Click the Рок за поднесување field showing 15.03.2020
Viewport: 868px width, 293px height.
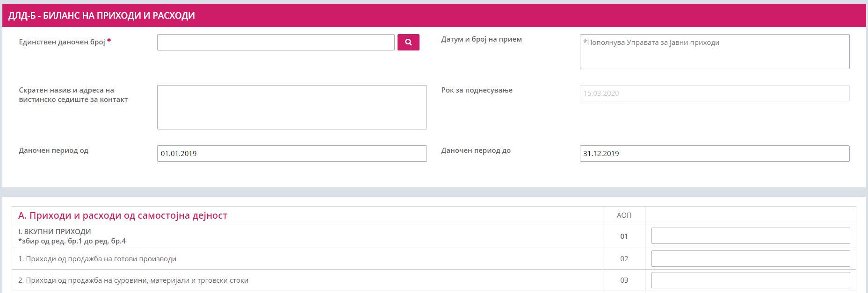[714, 93]
